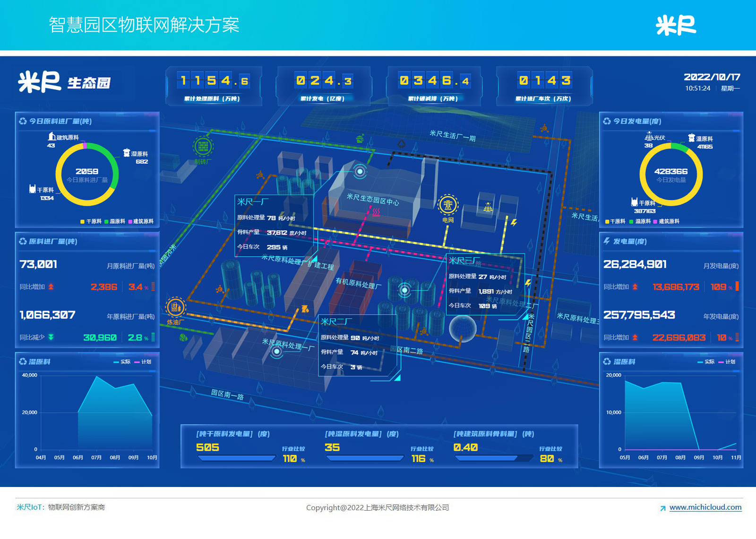Screen dimensions: 756x539
Task: Click the yellow lightning icon right of solar panel
Action: [514, 222]
